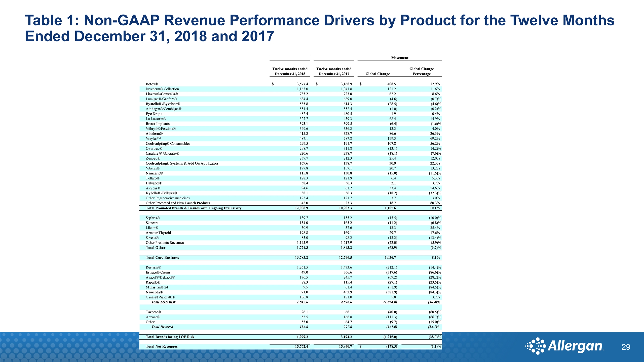This screenshot has height=362, width=644.
Task: Click the Allergan logo
Action: (564, 346)
